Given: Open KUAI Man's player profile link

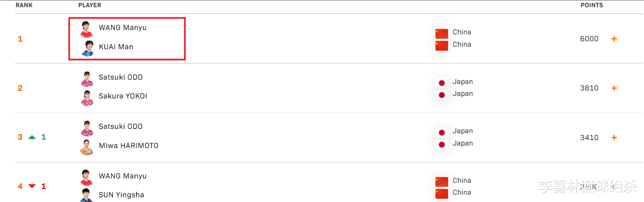Looking at the screenshot, I should 116,47.
